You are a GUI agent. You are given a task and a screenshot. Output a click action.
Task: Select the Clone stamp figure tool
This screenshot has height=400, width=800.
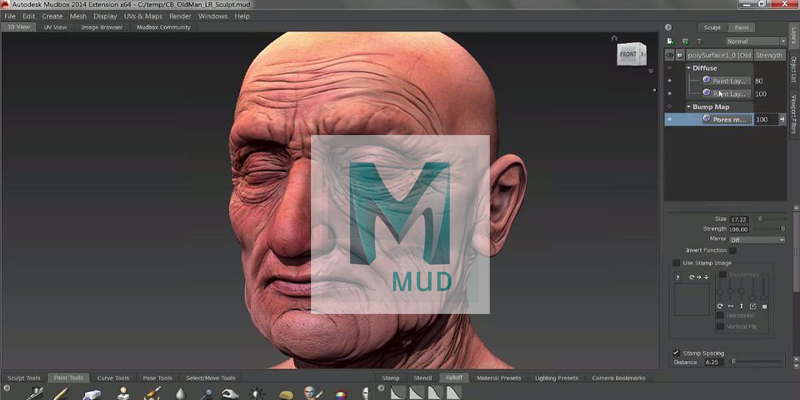123,394
